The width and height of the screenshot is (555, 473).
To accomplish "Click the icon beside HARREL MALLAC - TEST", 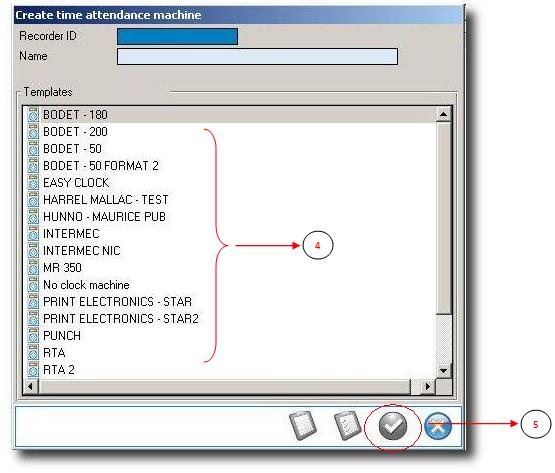I will (33, 200).
